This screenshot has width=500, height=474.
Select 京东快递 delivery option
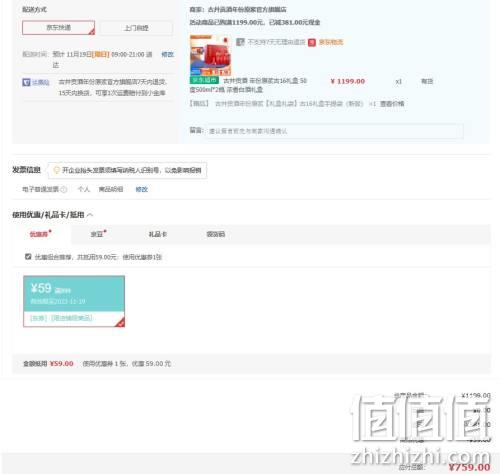click(58, 28)
